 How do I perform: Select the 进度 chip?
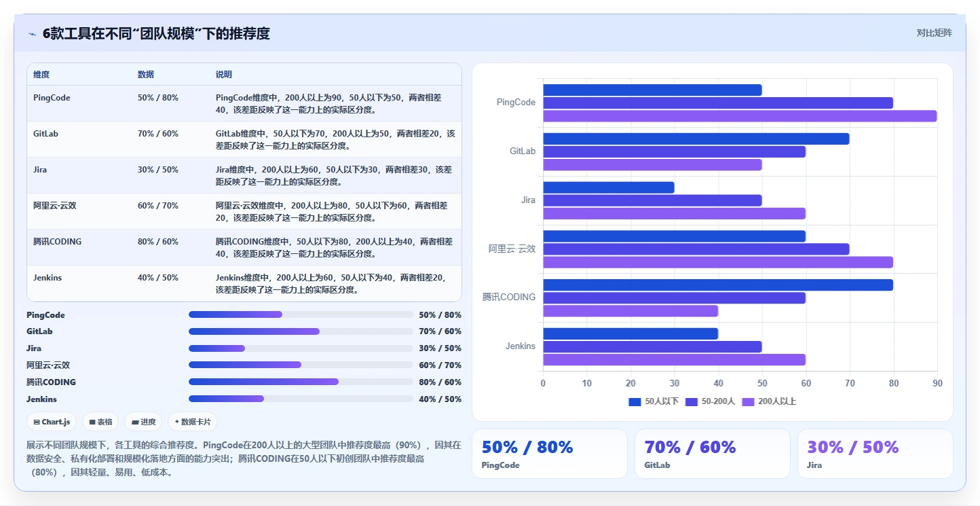(143, 422)
